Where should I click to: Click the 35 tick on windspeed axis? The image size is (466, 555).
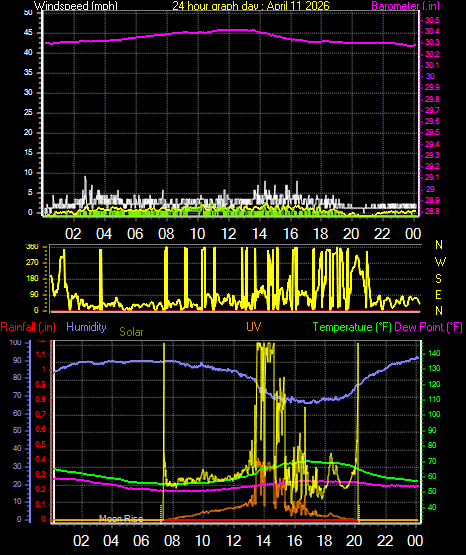pyautogui.click(x=28, y=73)
